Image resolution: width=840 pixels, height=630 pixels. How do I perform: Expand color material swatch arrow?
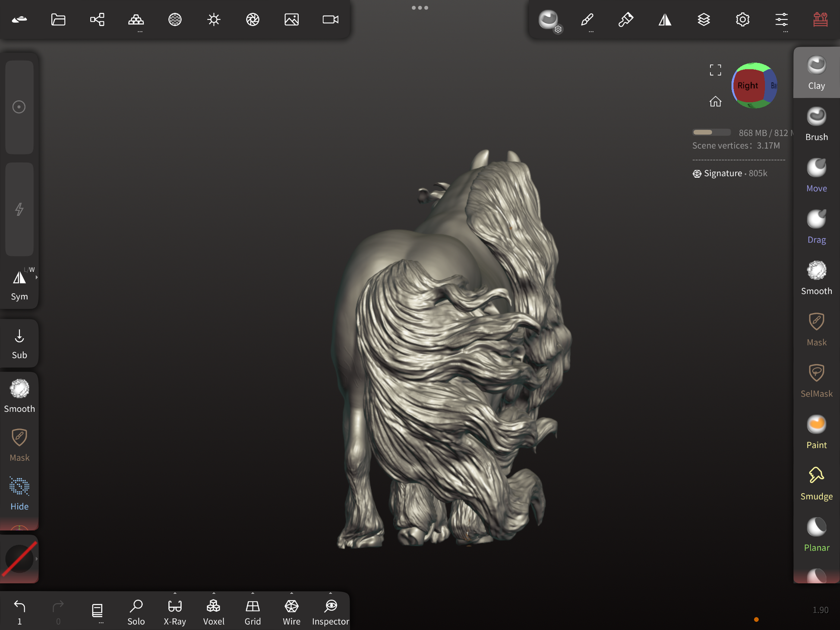pyautogui.click(x=37, y=559)
